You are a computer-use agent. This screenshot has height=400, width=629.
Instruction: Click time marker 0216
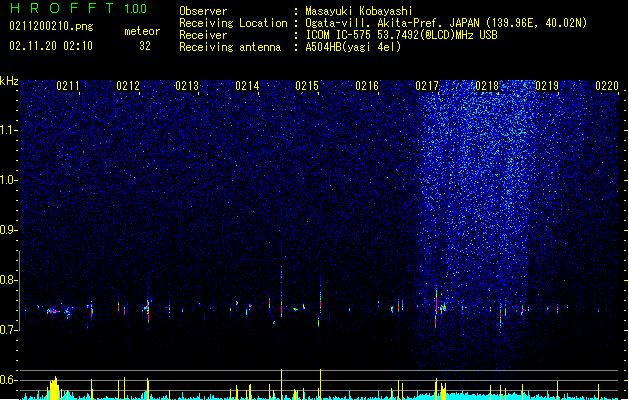point(367,86)
